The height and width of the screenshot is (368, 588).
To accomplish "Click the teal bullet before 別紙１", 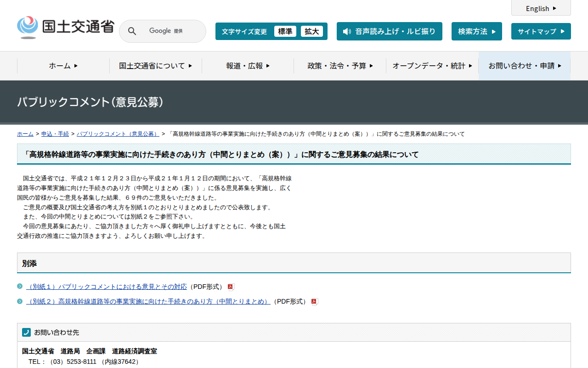I will click(x=20, y=286).
